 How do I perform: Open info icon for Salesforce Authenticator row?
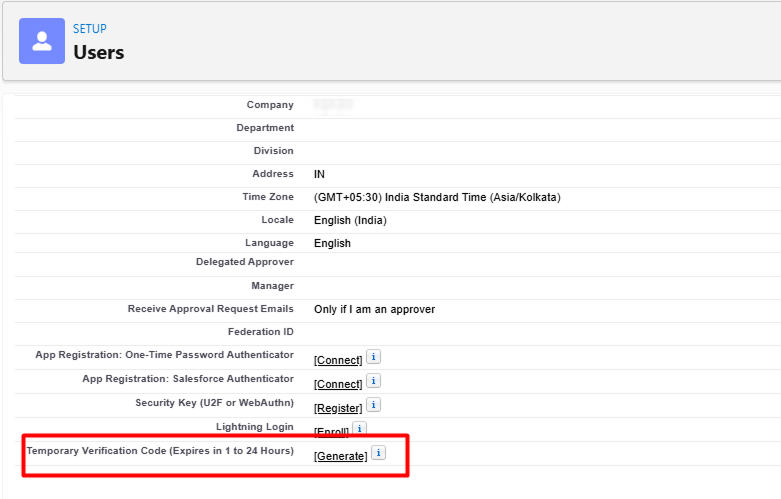[374, 380]
